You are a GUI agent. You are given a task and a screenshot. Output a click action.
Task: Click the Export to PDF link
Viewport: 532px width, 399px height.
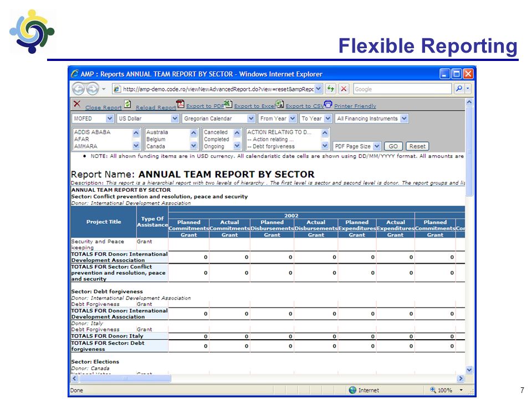pyautogui.click(x=205, y=106)
